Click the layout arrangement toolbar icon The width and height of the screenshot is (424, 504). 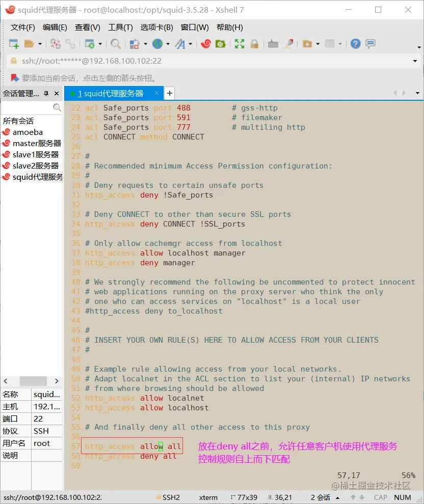point(330,44)
